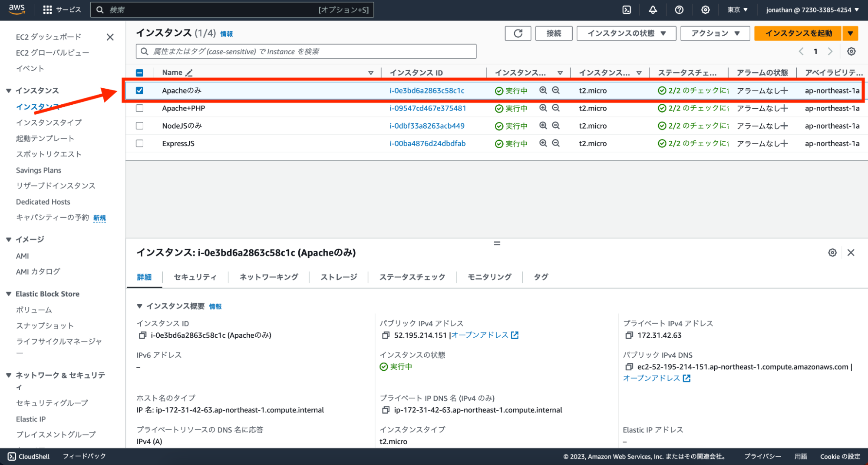Add alarm plus icon for ExpressJS
868x465 pixels.
coord(784,143)
